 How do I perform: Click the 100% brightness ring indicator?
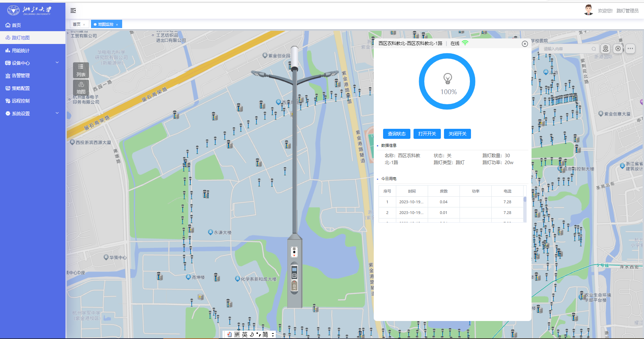[447, 82]
